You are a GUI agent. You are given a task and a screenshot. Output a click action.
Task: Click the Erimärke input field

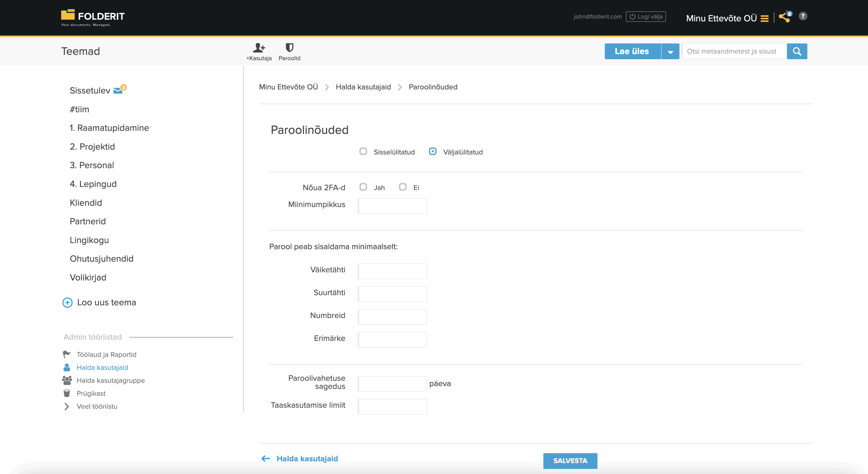(x=392, y=340)
